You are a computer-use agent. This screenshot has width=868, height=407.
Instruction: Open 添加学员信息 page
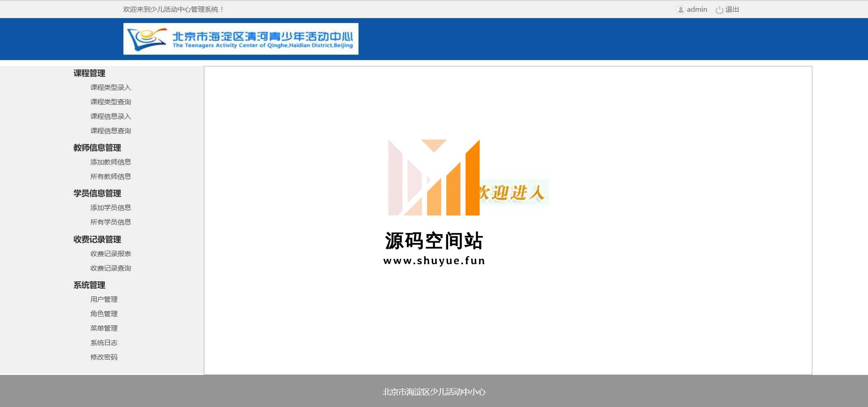click(x=111, y=208)
